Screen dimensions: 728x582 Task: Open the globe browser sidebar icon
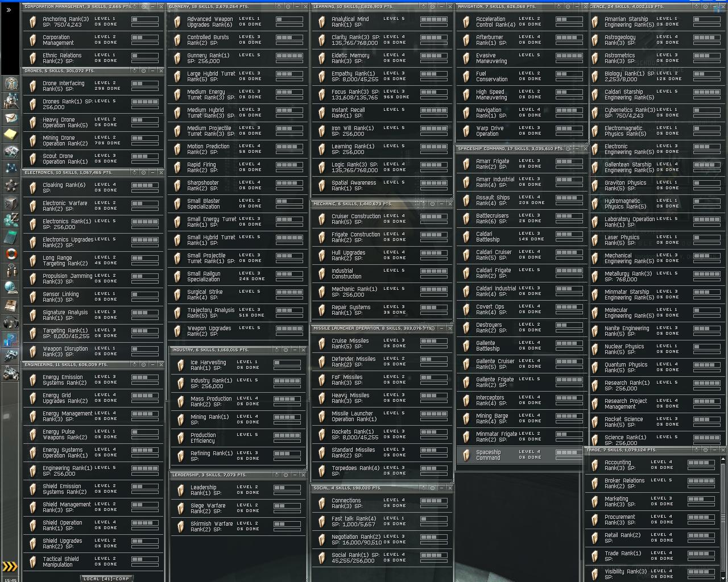11,288
